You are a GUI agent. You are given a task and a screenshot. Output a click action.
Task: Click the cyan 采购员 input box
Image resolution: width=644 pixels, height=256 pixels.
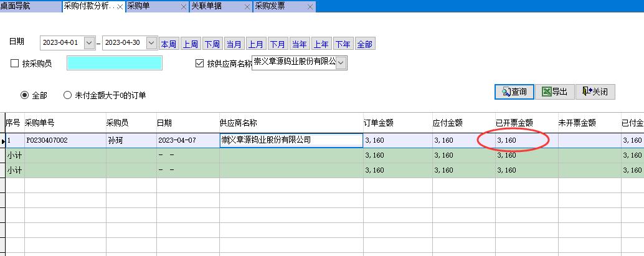pos(114,63)
